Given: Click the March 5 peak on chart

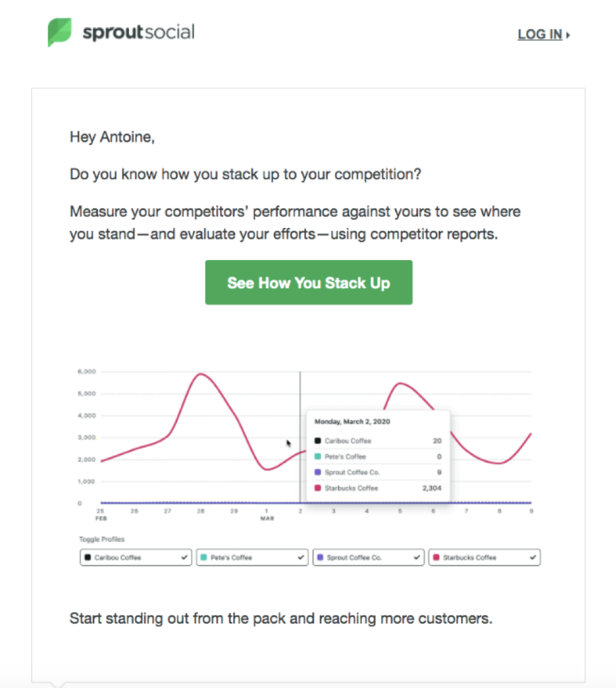Looking at the screenshot, I should click(400, 384).
